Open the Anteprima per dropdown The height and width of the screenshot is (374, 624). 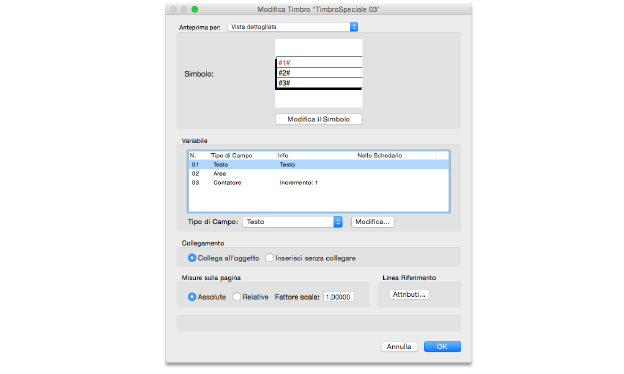coord(292,27)
